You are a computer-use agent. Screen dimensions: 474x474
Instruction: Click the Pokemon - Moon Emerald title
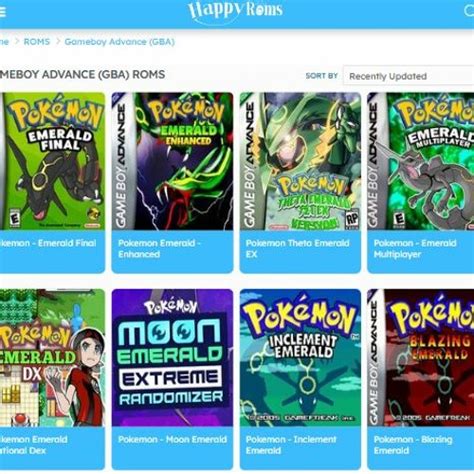(172, 439)
